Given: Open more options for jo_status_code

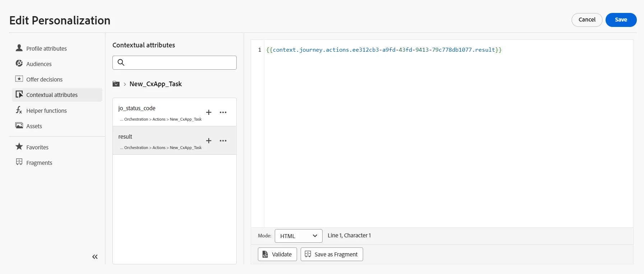Looking at the screenshot, I should (x=223, y=112).
